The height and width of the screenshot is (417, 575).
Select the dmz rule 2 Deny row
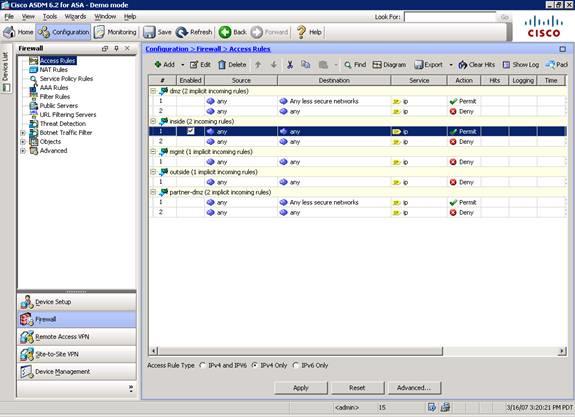click(358, 111)
